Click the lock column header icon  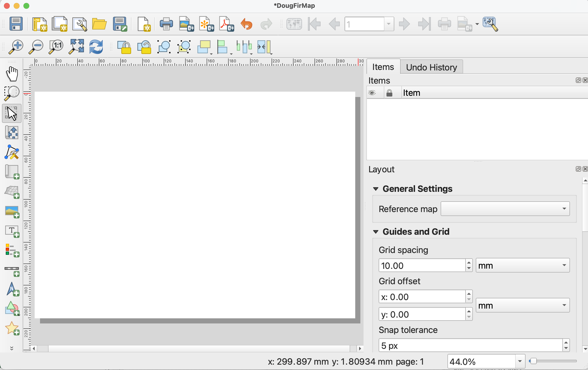[389, 93]
